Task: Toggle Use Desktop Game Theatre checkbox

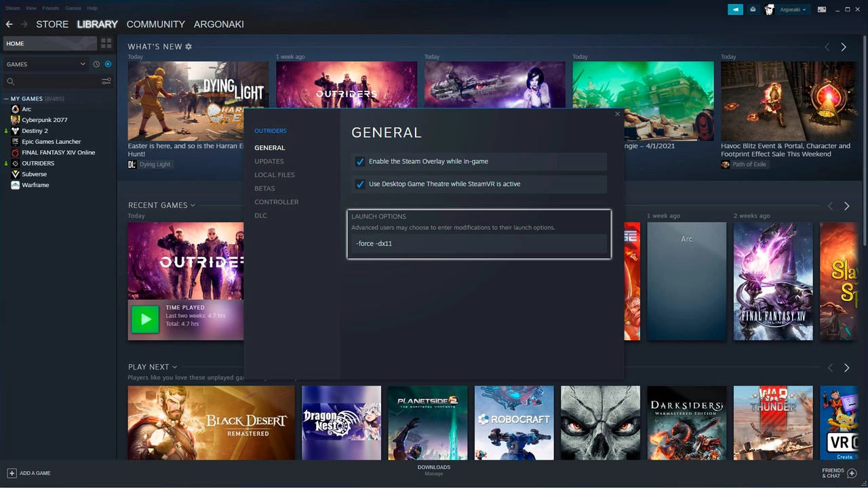Action: click(x=360, y=184)
